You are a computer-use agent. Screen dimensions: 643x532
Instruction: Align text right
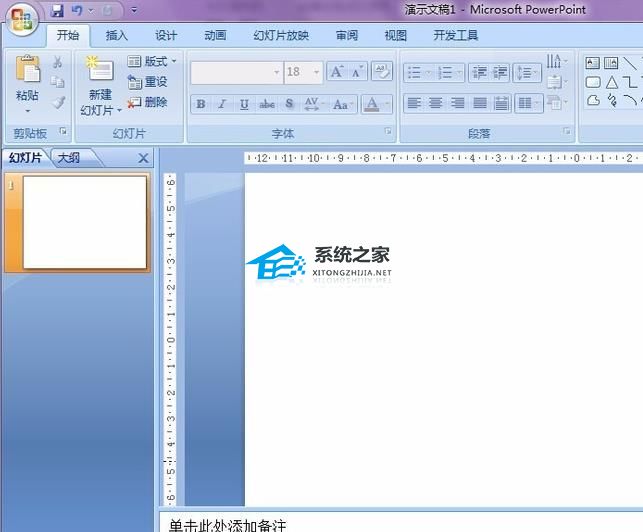tap(457, 103)
